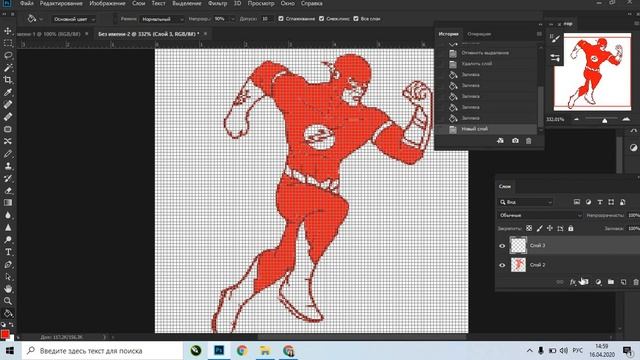Open the Файл menu
The height and width of the screenshot is (360, 640).
point(27,3)
